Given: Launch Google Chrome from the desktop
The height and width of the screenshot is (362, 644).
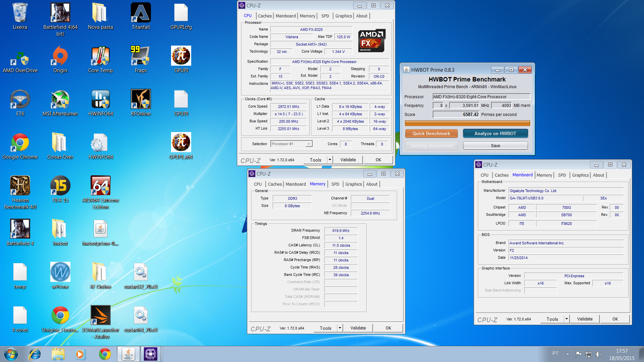Looking at the screenshot, I should point(20,146).
